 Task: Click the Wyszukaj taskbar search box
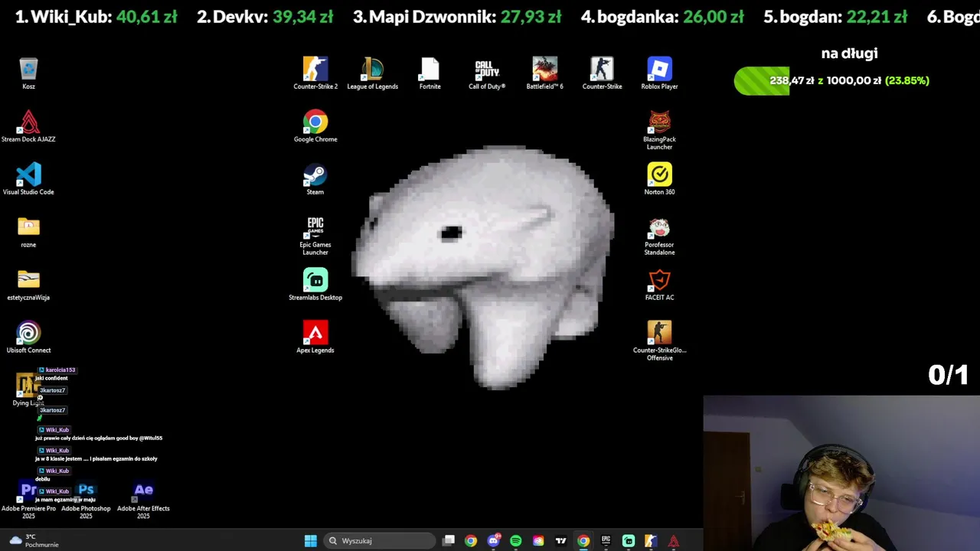tap(379, 541)
